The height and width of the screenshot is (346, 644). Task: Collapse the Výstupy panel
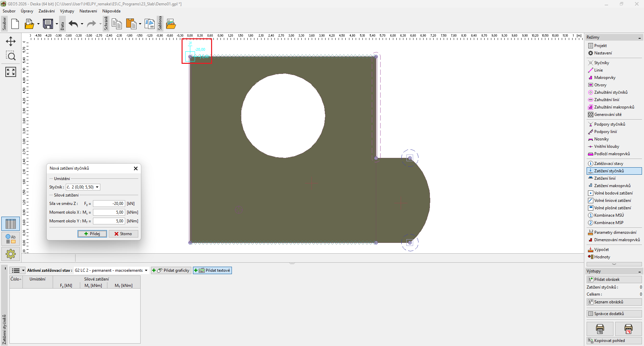tap(639, 271)
